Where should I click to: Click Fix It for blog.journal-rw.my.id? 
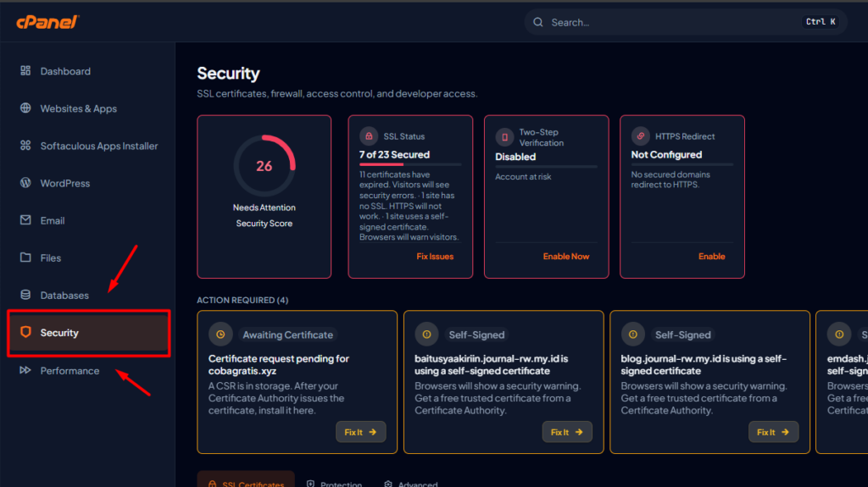(x=773, y=432)
